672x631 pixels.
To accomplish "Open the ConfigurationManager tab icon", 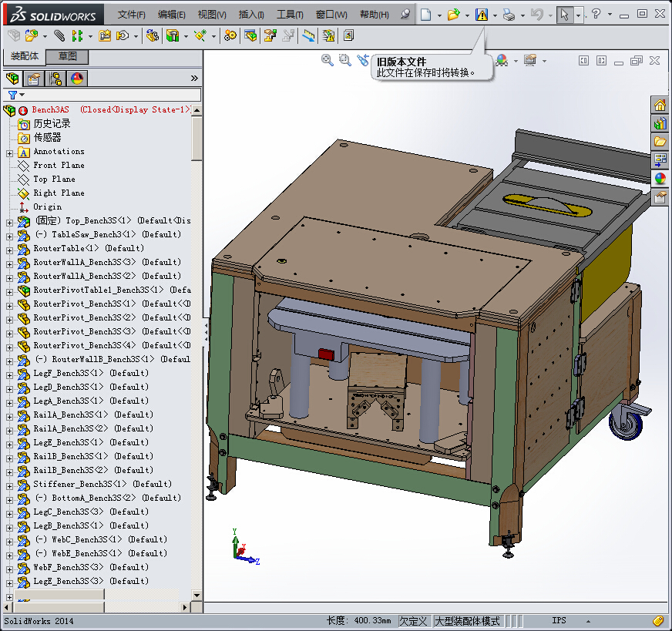I will (55, 79).
